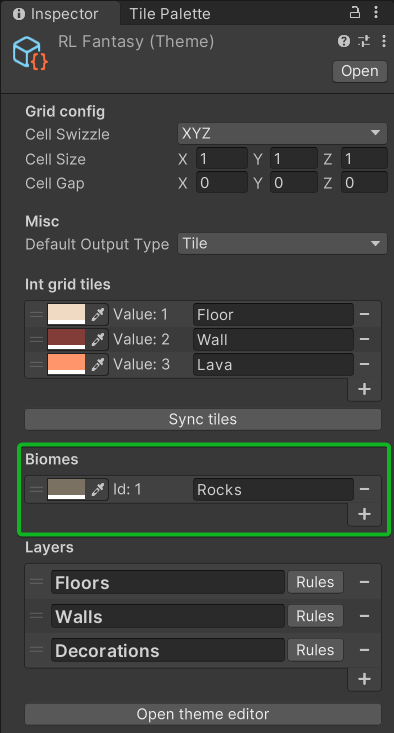Click the Cell Size Z field
Viewport: 394px width, 733px height.
(364, 159)
